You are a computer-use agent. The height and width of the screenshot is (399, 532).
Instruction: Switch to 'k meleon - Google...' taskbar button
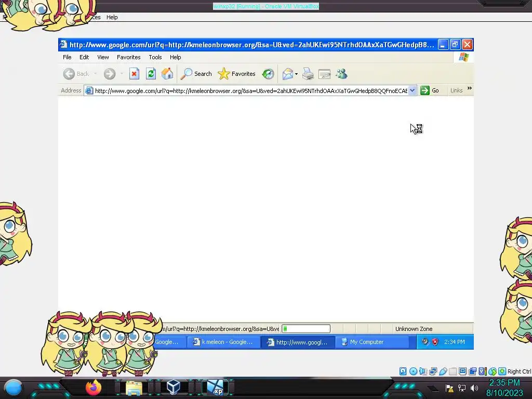coord(223,342)
